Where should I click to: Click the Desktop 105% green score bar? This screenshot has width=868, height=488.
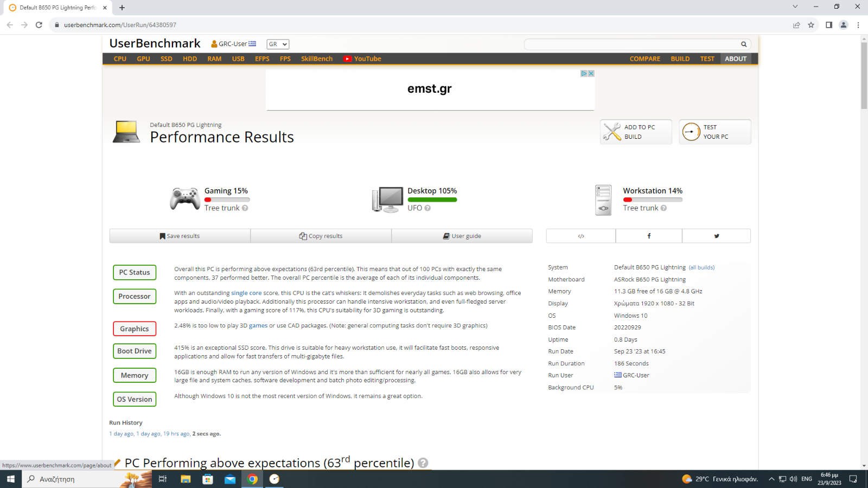click(x=432, y=200)
